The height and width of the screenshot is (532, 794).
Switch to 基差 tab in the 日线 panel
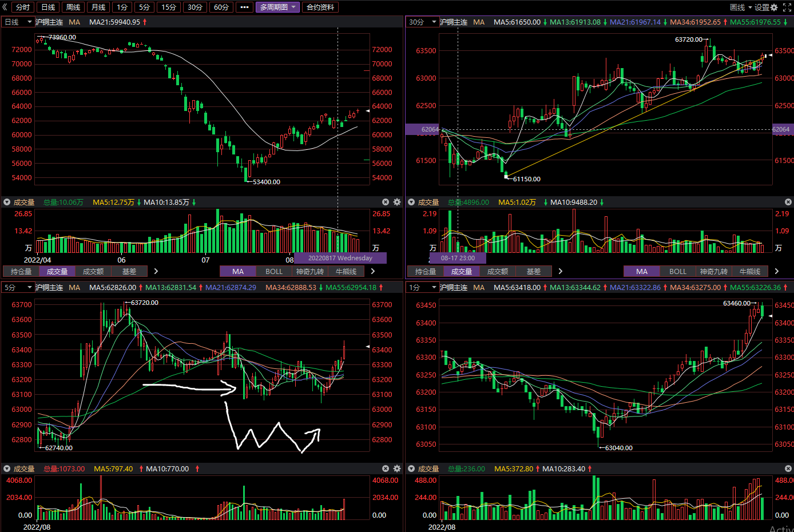tap(129, 271)
